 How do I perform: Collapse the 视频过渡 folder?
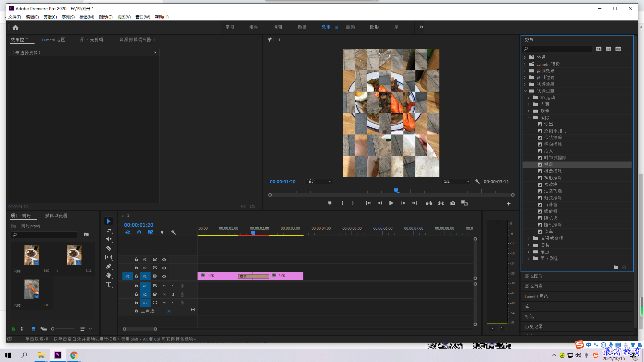[x=525, y=91]
